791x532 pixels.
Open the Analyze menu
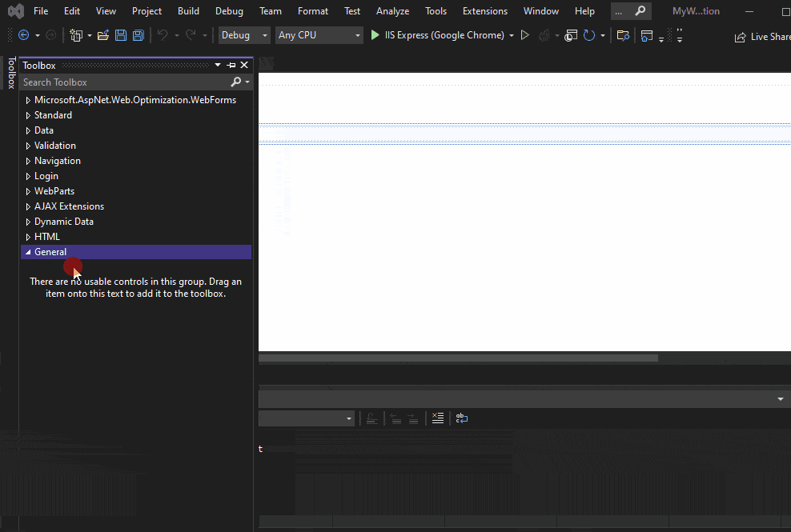click(392, 10)
